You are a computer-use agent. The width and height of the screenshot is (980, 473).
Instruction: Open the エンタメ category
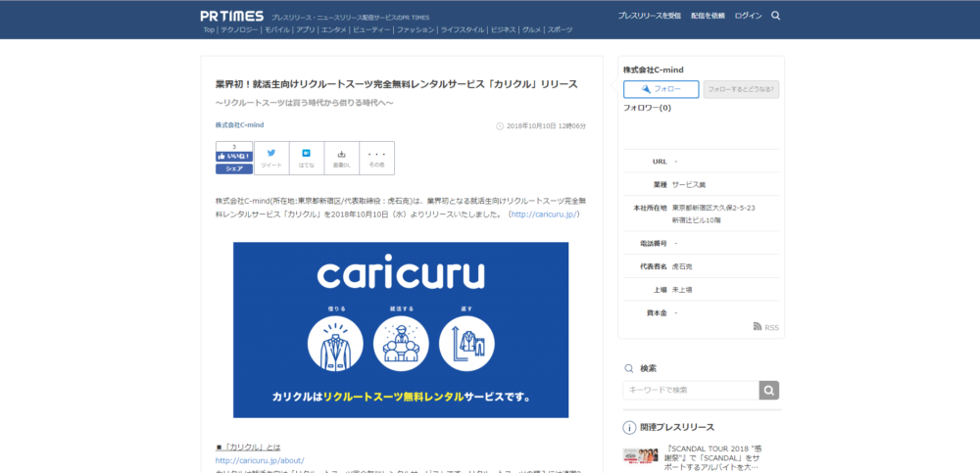334,29
